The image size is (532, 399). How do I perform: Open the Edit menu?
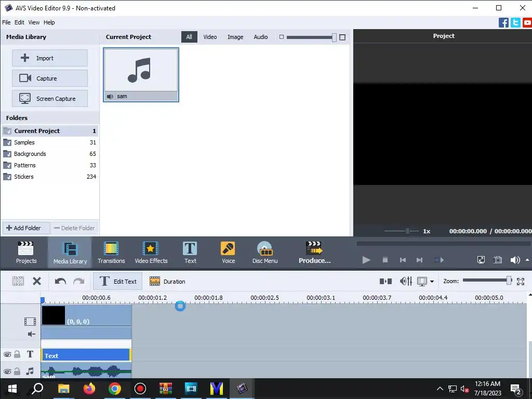(x=19, y=22)
